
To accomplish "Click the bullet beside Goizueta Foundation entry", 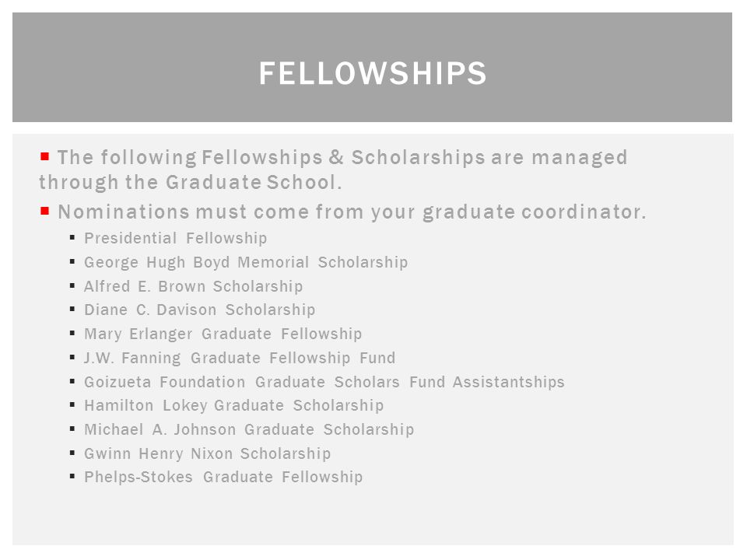I will pos(72,381).
